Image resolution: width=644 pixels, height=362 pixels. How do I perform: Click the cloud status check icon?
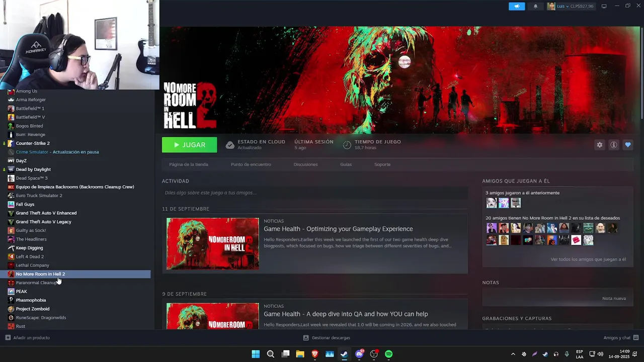coord(230,145)
